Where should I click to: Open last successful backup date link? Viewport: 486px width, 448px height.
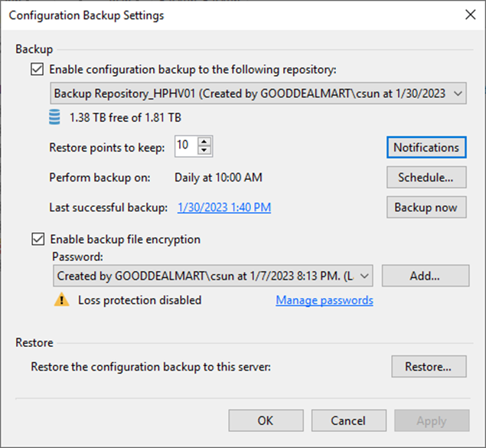click(224, 208)
